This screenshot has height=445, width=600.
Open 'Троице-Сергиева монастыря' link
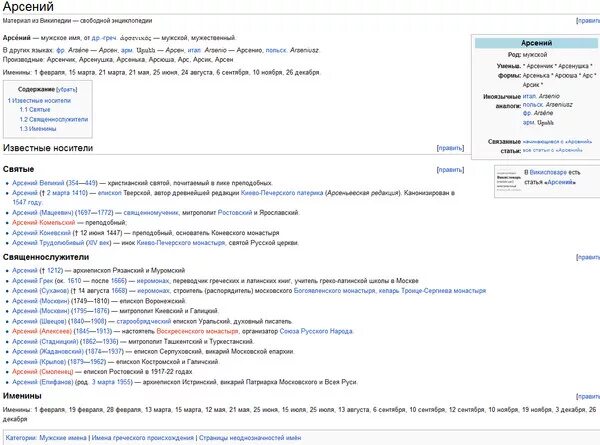click(x=443, y=291)
